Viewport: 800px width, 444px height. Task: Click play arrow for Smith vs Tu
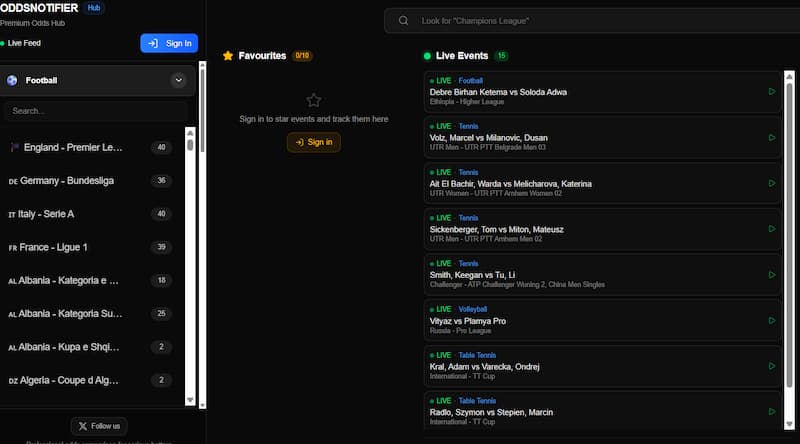click(772, 275)
